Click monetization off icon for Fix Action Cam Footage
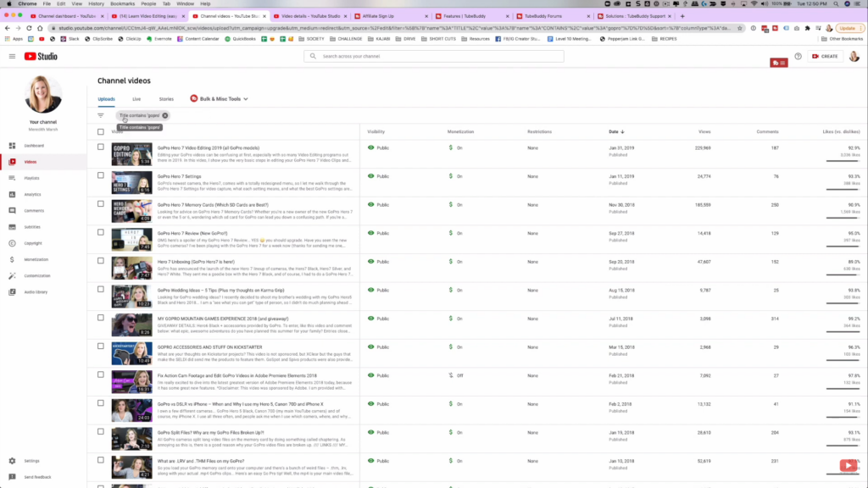The height and width of the screenshot is (488, 868). (x=451, y=375)
